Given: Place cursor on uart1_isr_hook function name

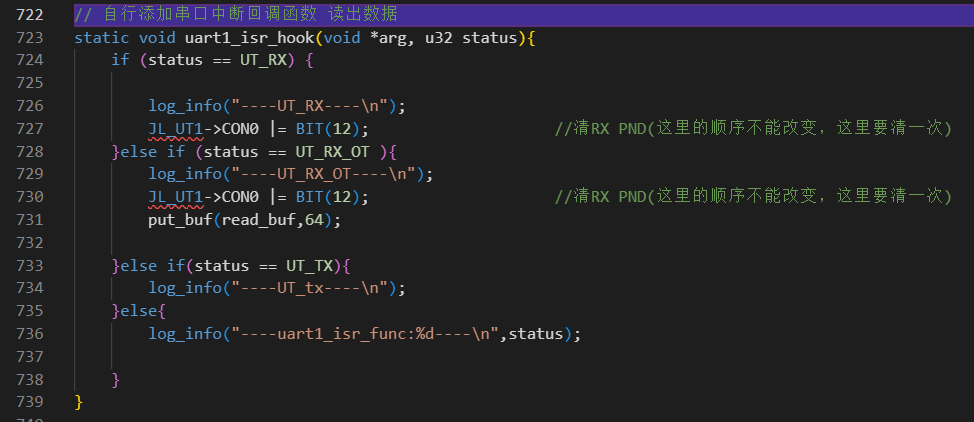Looking at the screenshot, I should [249, 37].
